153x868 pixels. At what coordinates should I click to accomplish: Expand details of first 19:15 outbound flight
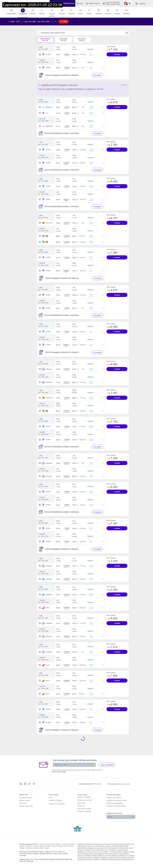click(103, 54)
